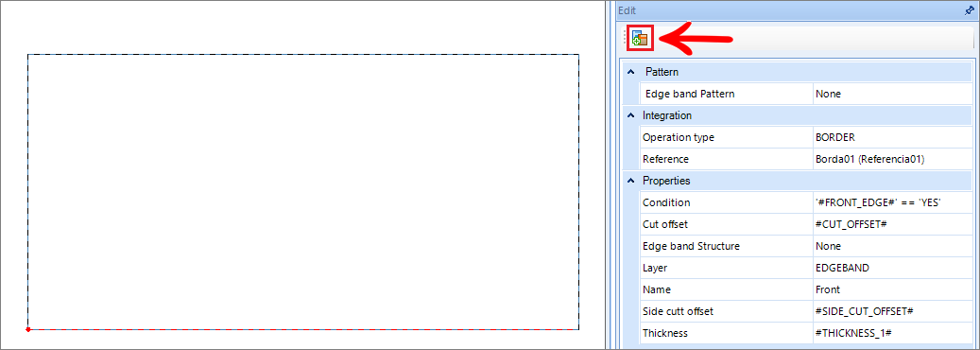Edit the Side cutt offset value
980x350 pixels.
pos(893,311)
